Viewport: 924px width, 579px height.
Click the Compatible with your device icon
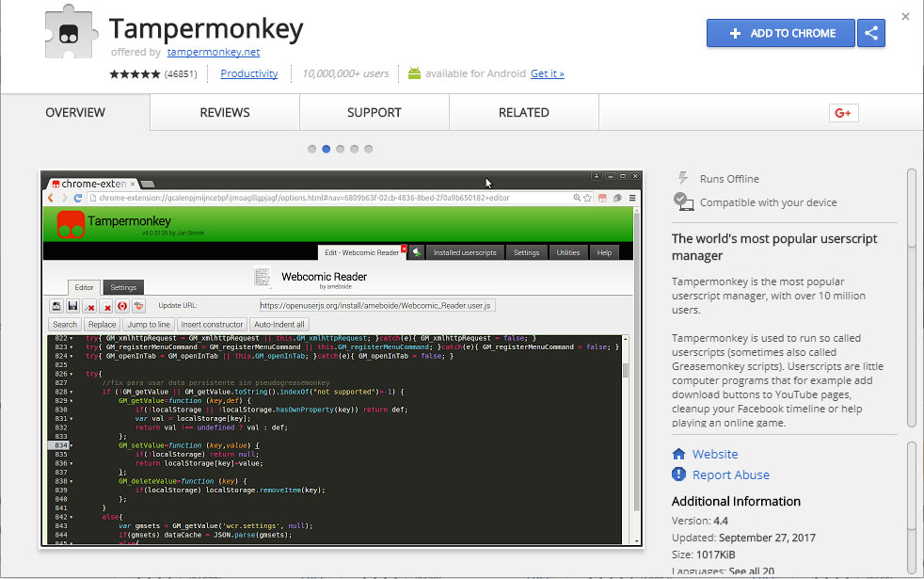coord(683,201)
